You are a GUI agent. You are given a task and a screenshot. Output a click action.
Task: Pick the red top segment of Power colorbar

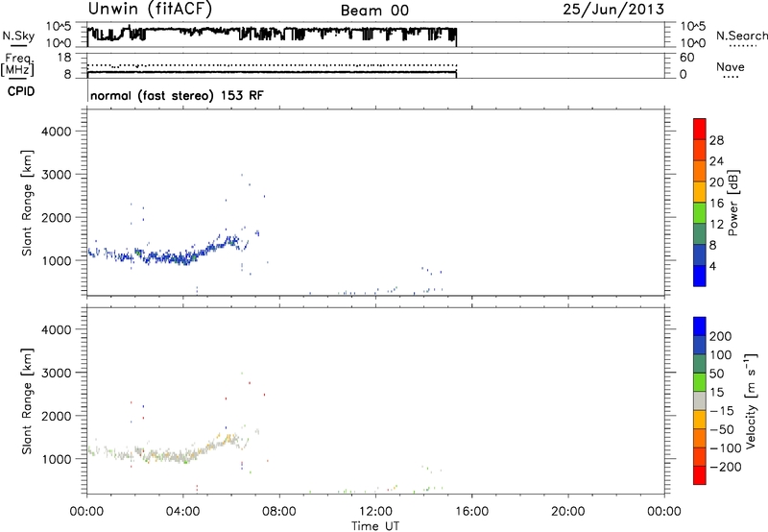click(x=700, y=129)
